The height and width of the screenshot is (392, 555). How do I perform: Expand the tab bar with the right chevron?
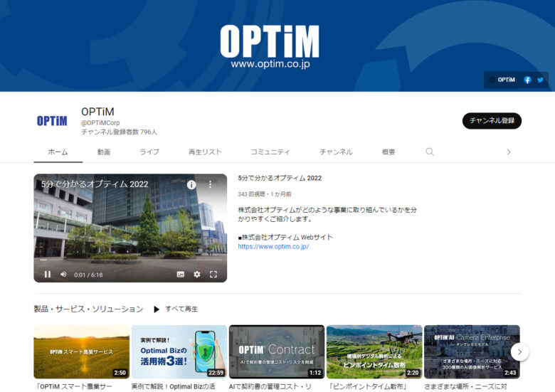pos(509,152)
